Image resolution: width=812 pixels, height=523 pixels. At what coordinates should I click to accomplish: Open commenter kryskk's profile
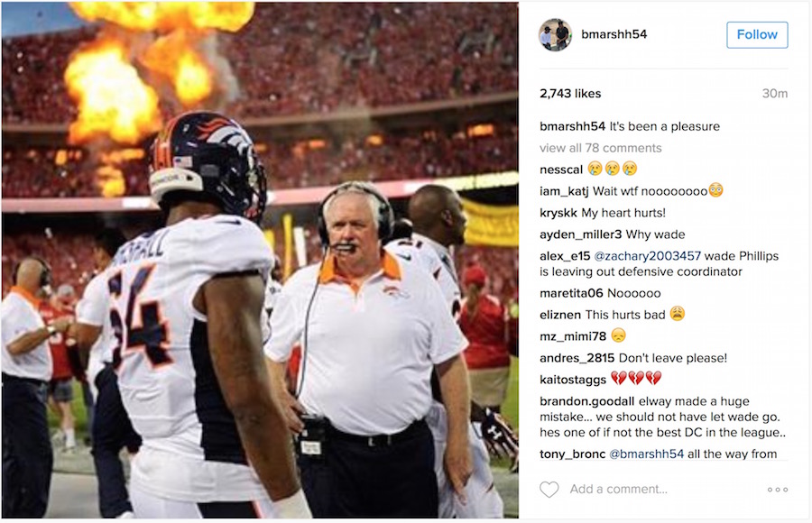tap(558, 213)
